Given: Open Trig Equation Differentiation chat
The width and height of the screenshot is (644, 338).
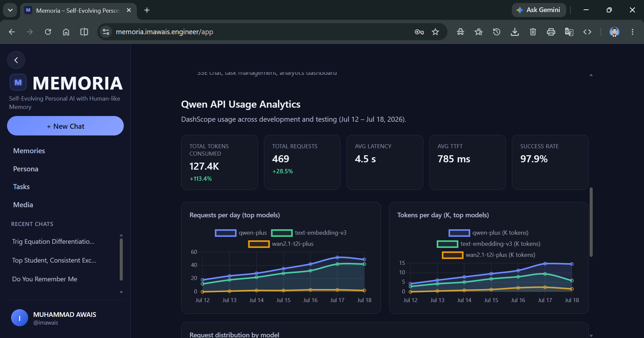Looking at the screenshot, I should [x=53, y=241].
